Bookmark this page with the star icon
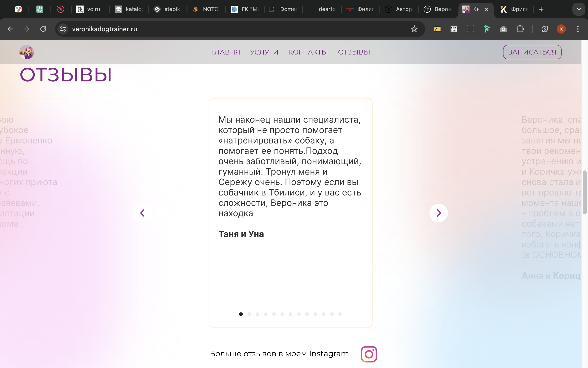Image resolution: width=588 pixels, height=368 pixels. tap(414, 29)
